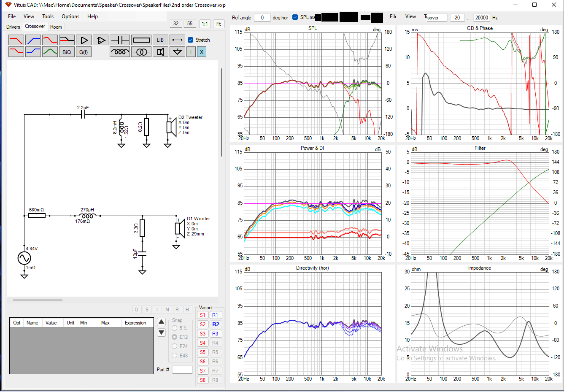Add a BiQ biquad filter block
Screen dimensions: 564x392
click(x=67, y=52)
